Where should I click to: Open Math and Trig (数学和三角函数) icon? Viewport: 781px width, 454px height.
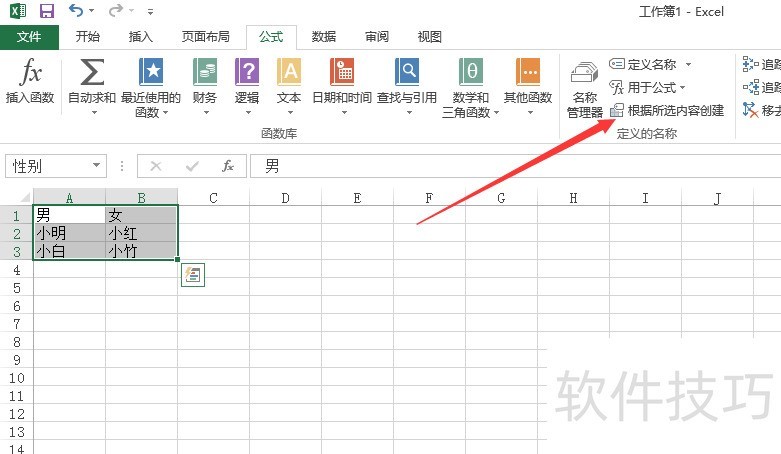(x=471, y=72)
